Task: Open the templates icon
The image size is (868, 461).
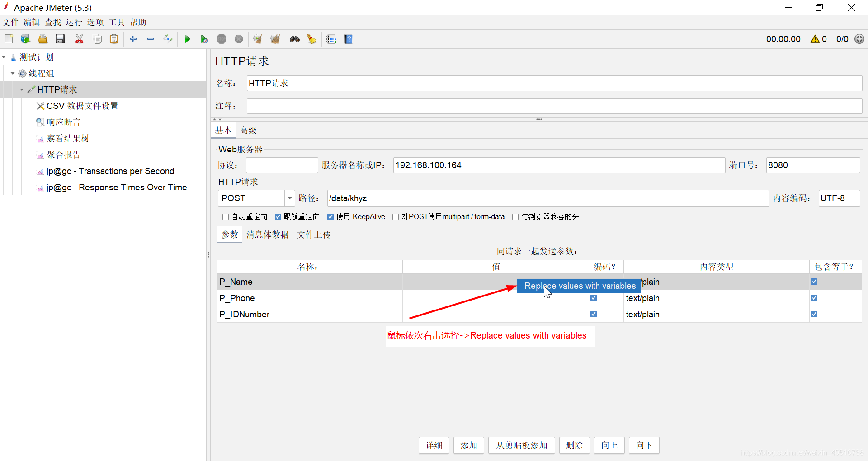Action: 25,39
